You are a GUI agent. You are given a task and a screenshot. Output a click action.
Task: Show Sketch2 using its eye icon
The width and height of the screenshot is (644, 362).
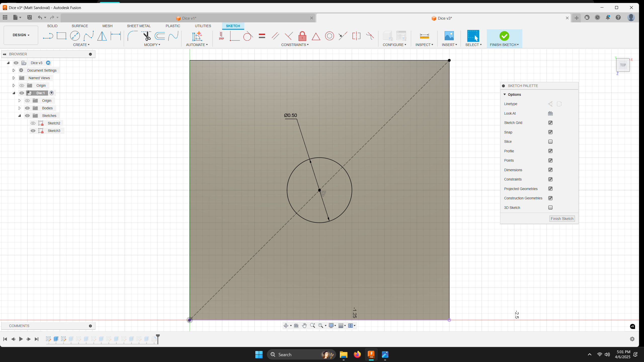(33, 123)
